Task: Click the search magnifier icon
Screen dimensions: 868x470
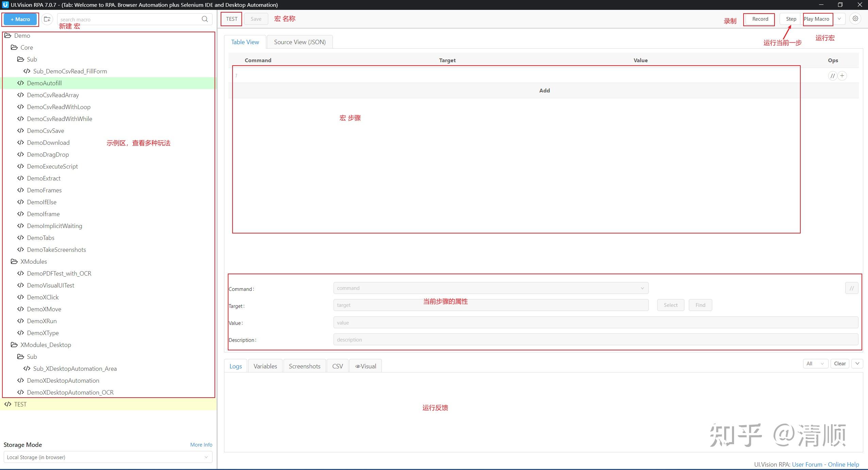Action: click(x=205, y=19)
